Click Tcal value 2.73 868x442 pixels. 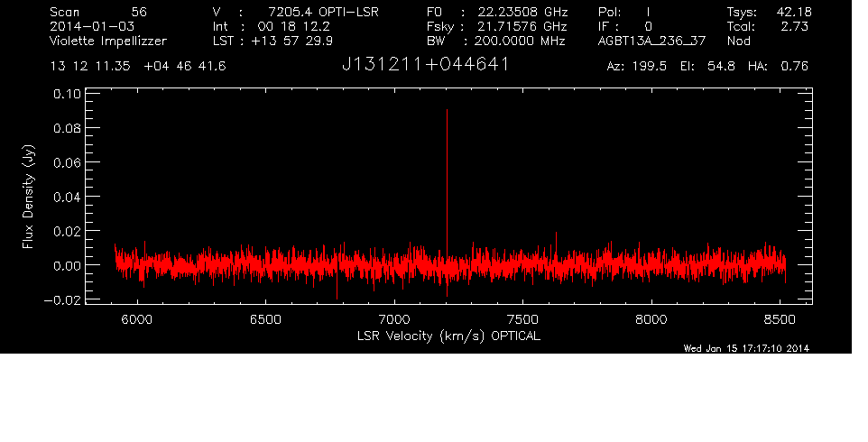pos(794,26)
